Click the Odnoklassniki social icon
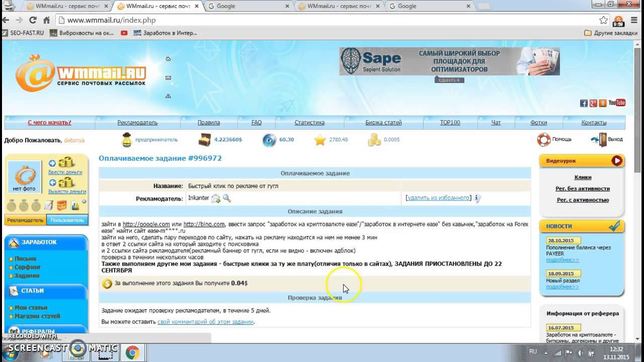 [603, 103]
